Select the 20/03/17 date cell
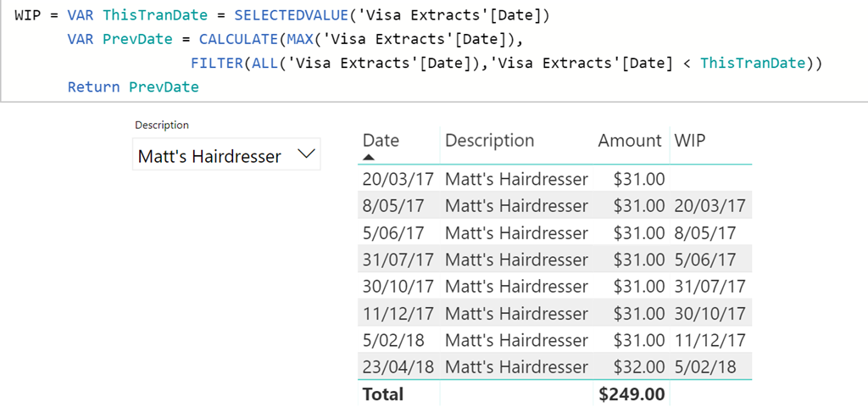Image resolution: width=868 pixels, height=419 pixels. (398, 179)
